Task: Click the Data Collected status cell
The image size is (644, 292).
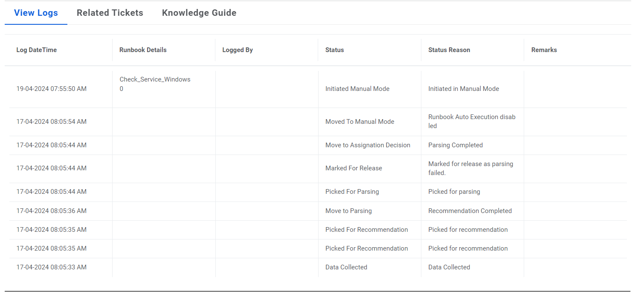Action: click(x=346, y=267)
